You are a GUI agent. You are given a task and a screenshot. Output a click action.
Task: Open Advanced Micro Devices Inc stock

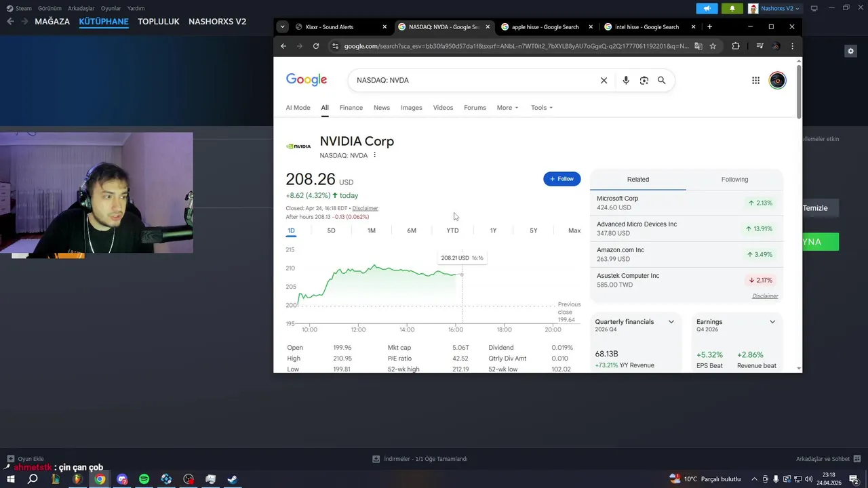[686, 228]
